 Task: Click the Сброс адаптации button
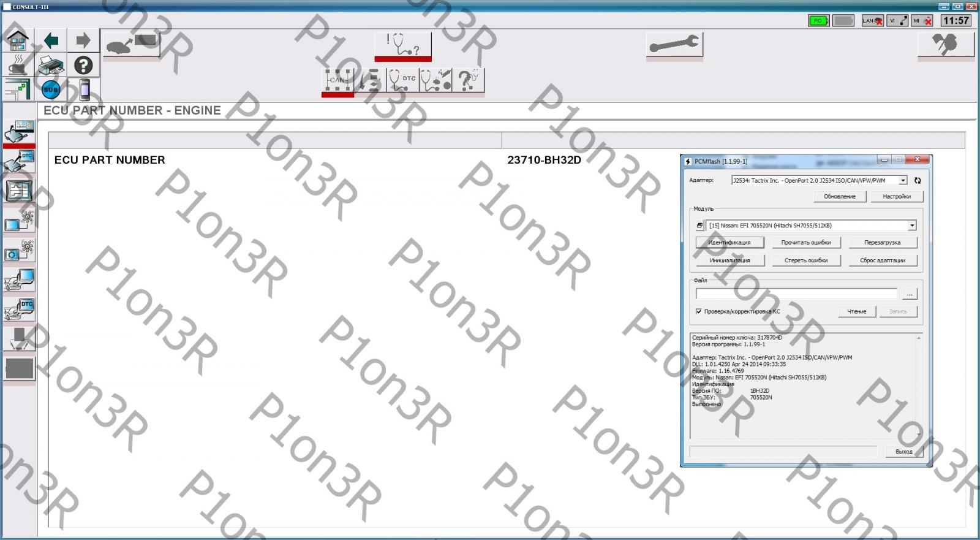(883, 260)
